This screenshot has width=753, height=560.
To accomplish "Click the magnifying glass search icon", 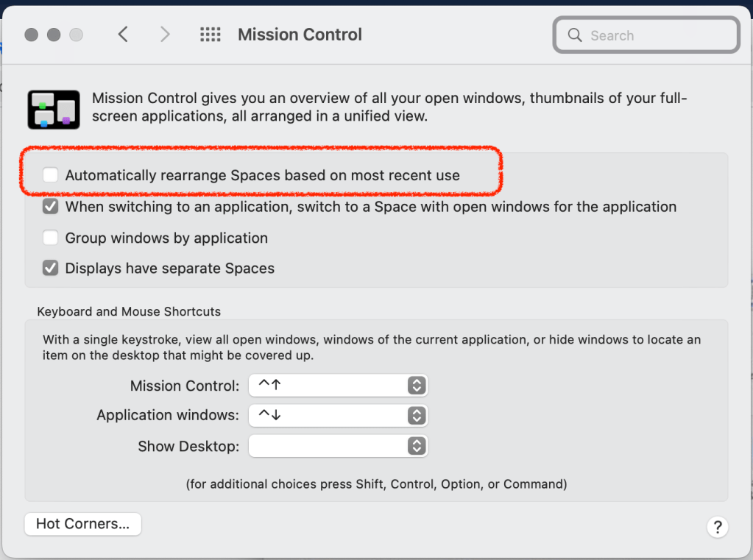I will [575, 35].
